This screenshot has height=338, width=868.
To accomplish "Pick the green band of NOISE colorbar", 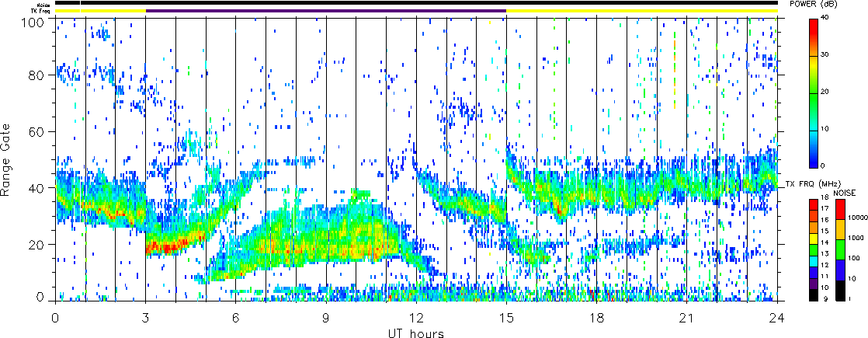I will [x=840, y=249].
